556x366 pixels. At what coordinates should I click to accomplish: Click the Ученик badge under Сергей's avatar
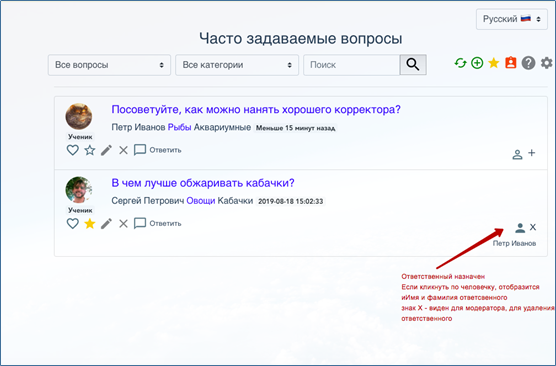pos(80,210)
